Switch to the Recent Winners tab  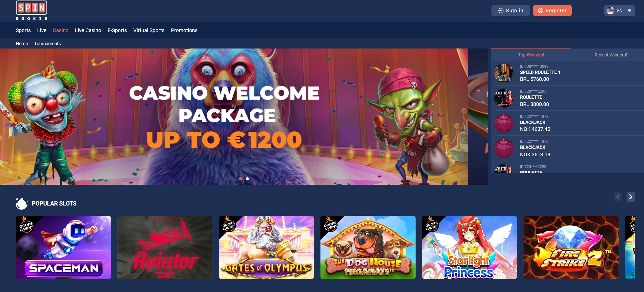(x=610, y=55)
